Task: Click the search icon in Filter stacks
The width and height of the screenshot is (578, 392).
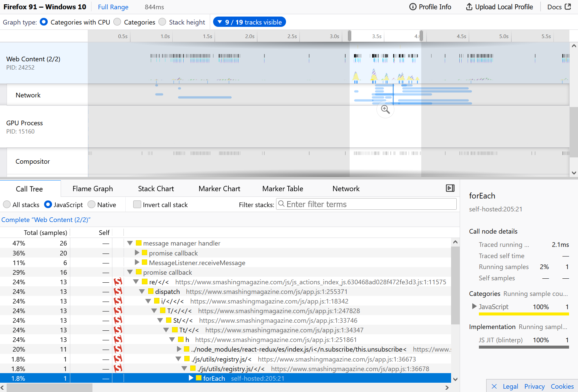Action: click(x=281, y=204)
